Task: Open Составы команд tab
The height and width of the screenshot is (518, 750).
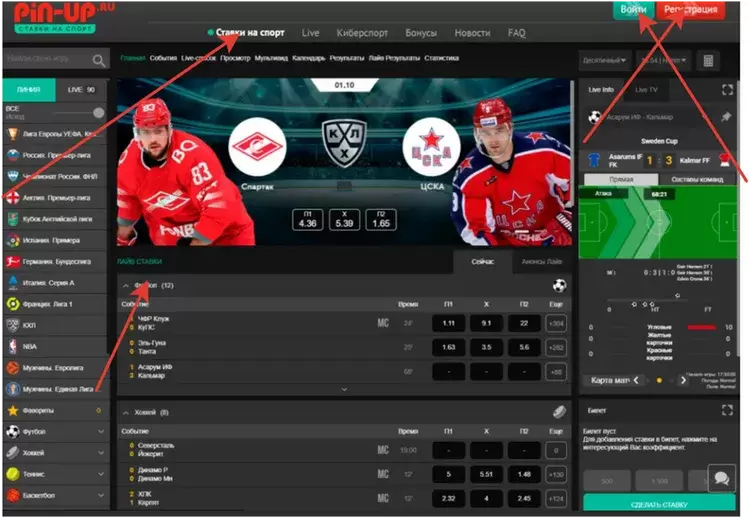Action: tap(697, 179)
